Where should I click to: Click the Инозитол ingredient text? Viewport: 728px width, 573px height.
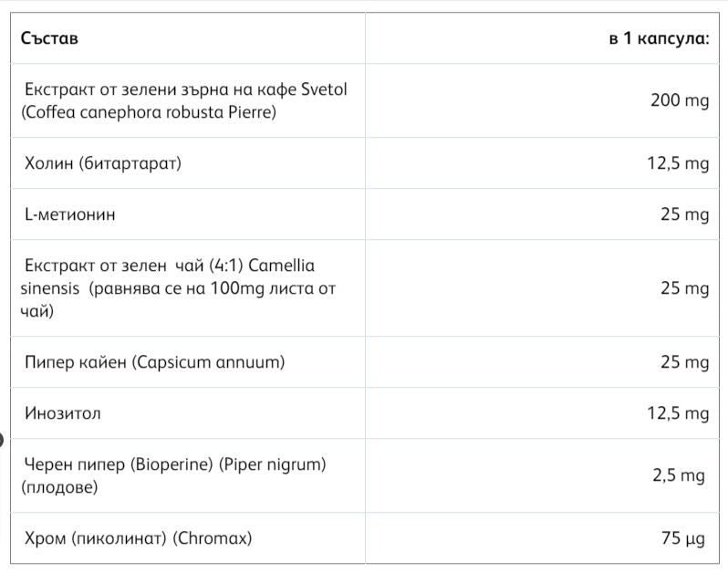(63, 412)
